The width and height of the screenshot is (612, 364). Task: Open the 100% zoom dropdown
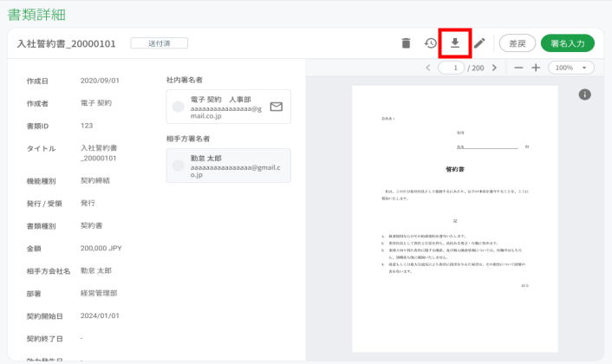click(x=571, y=68)
